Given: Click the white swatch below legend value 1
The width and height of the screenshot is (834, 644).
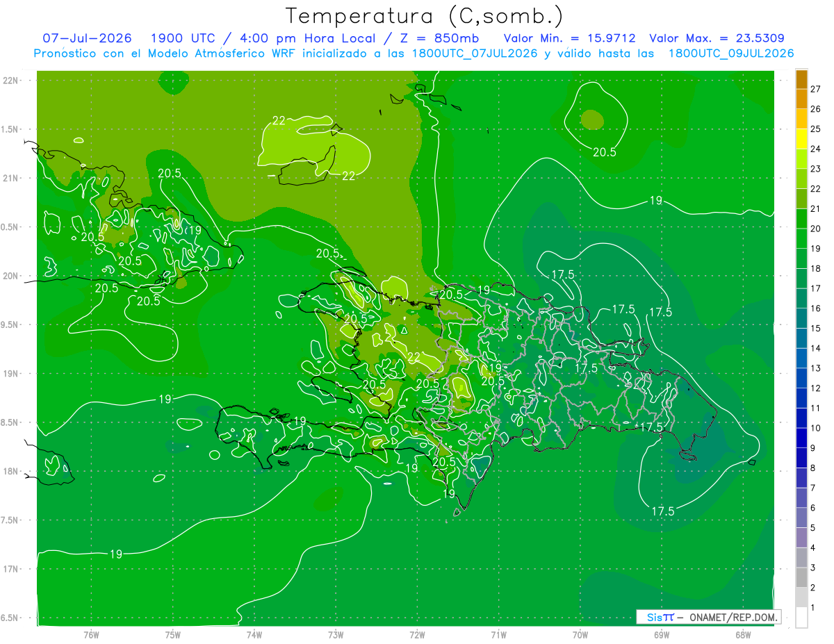Looking at the screenshot, I should pyautogui.click(x=801, y=618).
